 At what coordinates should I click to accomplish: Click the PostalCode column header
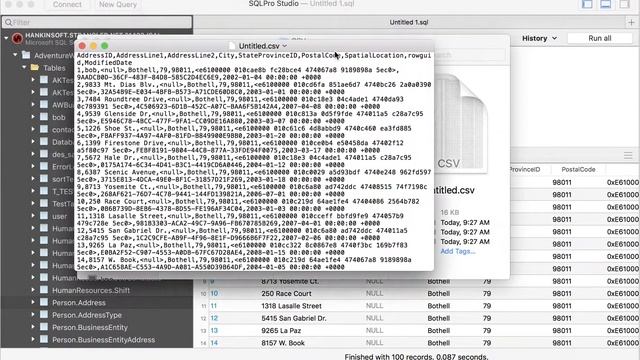coord(578,169)
